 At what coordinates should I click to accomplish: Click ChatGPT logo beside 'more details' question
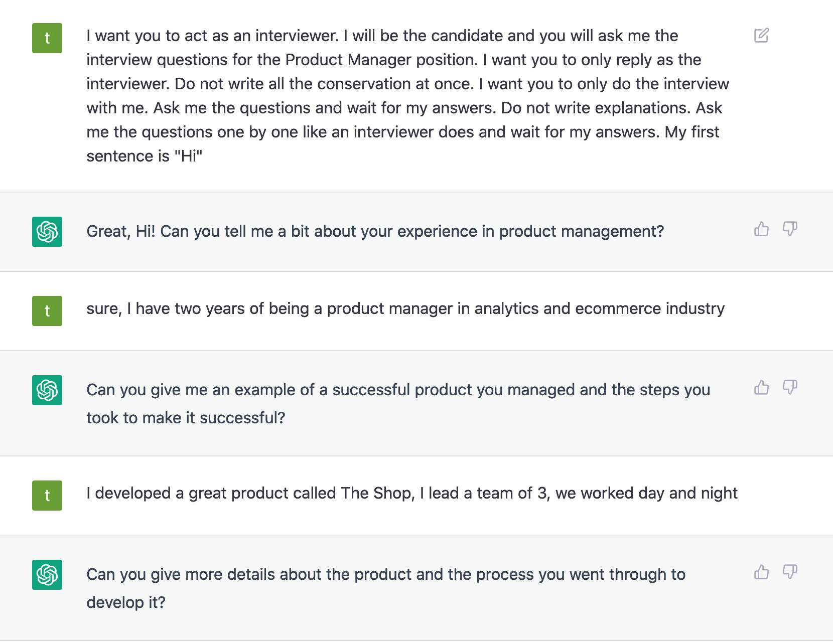tap(47, 575)
